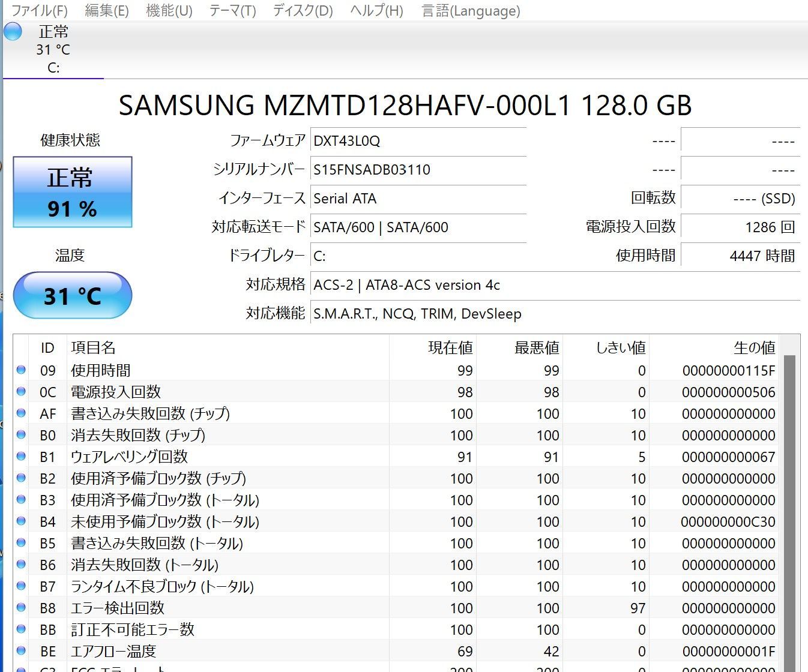This screenshot has width=808, height=672.
Task: Click the status orb for row AF
Action: (x=21, y=413)
